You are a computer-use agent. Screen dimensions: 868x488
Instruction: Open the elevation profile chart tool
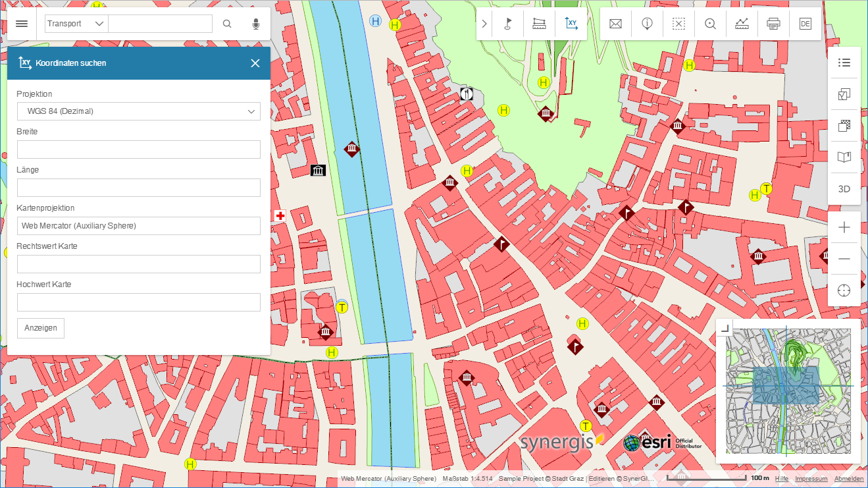742,24
